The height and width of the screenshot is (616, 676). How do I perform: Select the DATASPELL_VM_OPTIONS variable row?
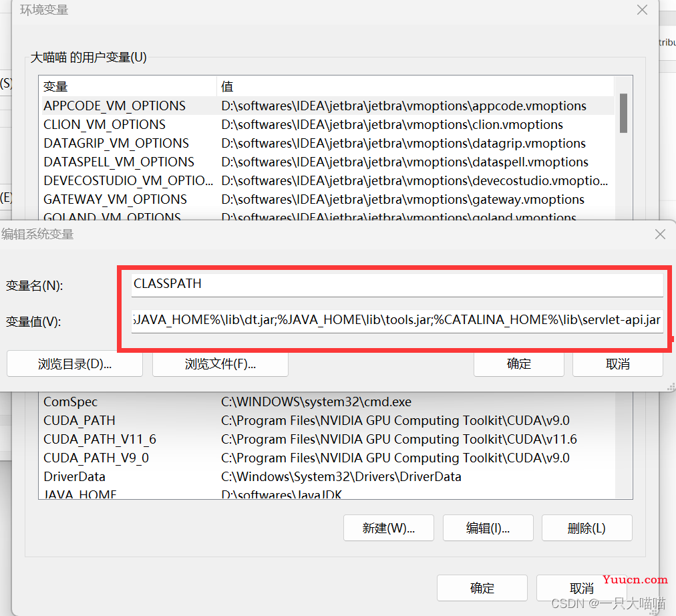327,162
